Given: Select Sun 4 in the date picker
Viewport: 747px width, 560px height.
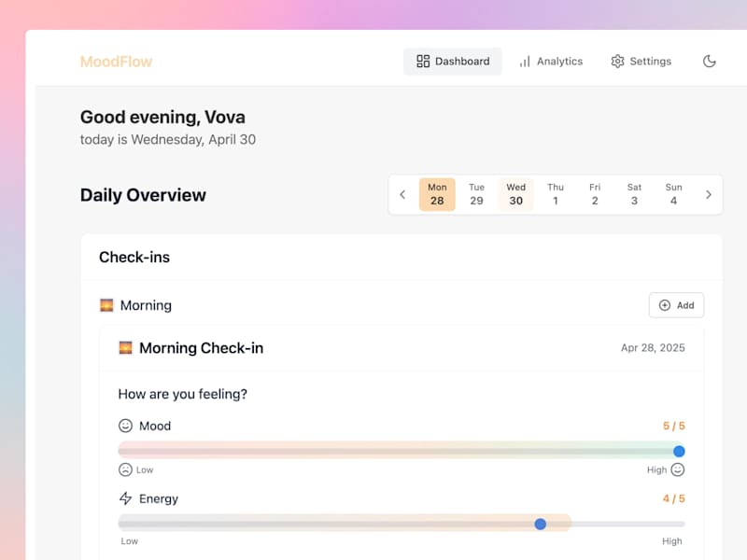Looking at the screenshot, I should 673,194.
